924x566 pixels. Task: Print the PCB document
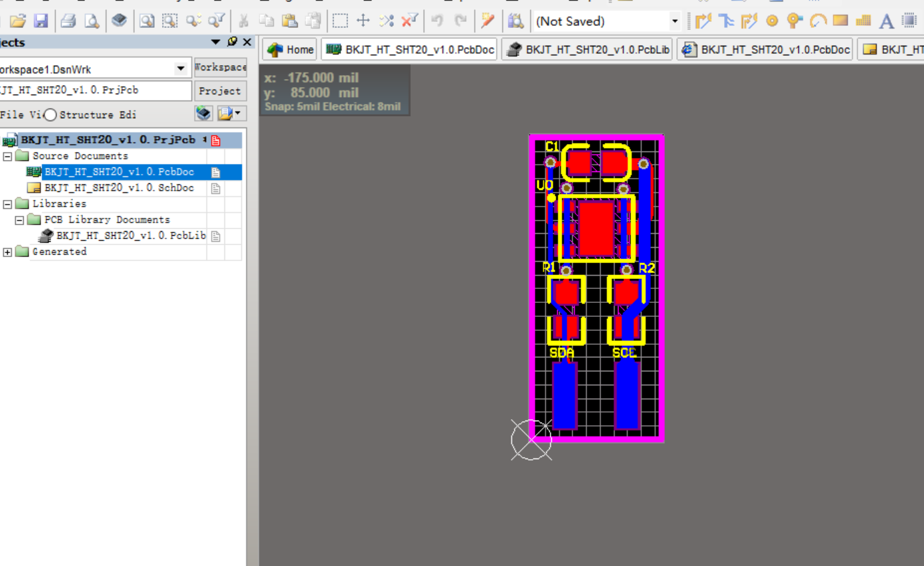tap(68, 21)
